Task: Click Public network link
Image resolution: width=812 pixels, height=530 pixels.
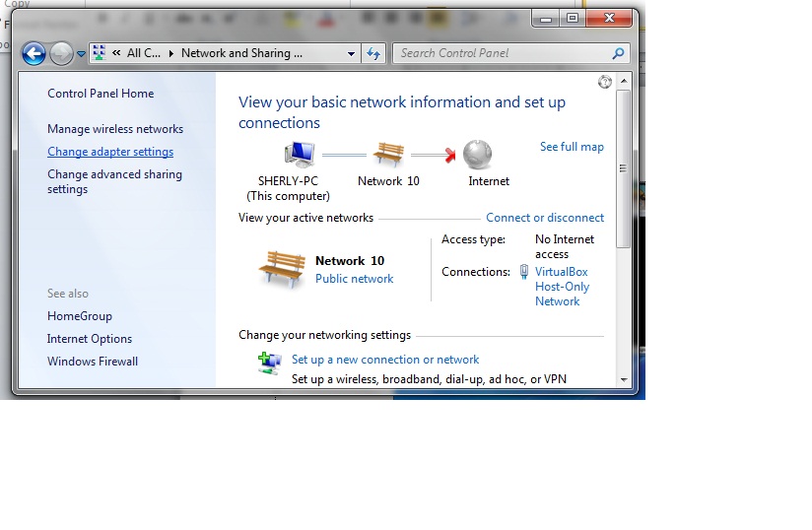Action: (354, 279)
